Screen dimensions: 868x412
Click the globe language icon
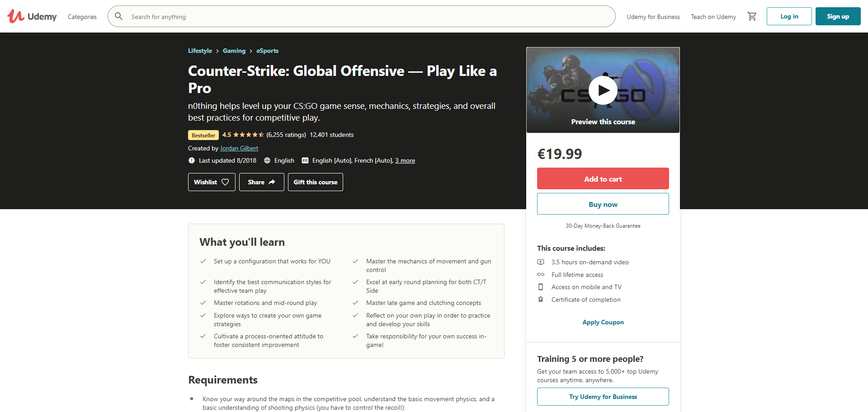tap(267, 160)
